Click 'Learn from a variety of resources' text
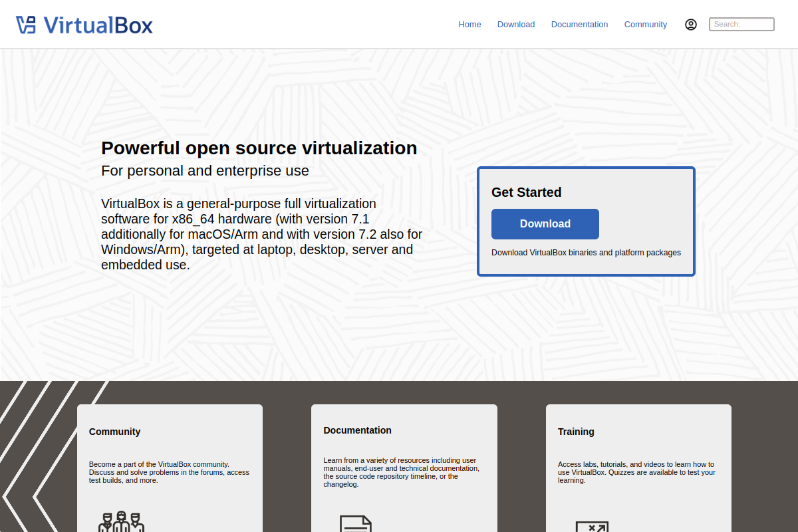The image size is (798, 532). coord(401,472)
